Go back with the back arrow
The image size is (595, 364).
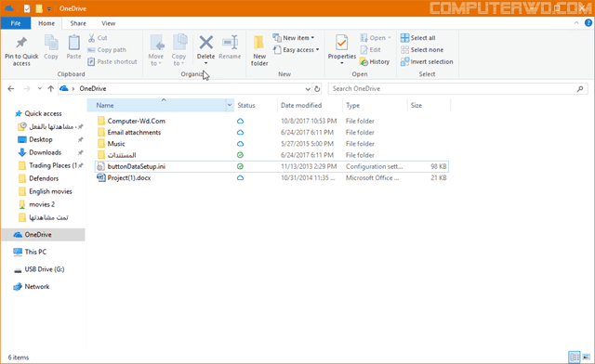(11, 89)
